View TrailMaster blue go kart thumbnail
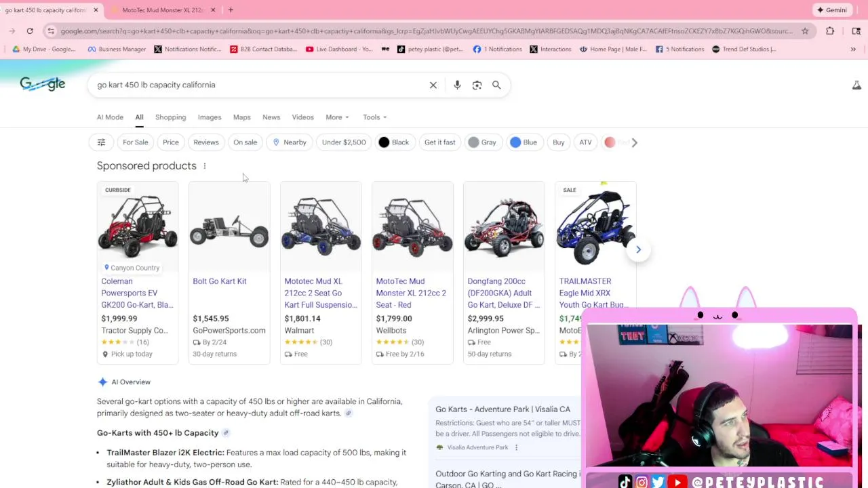868x488 pixels. coord(595,226)
